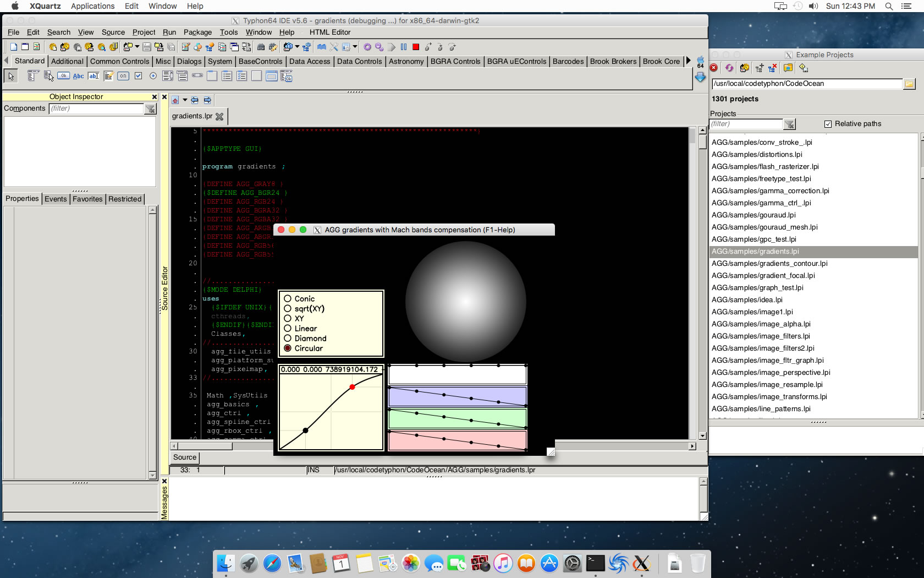Open the Restricted tab in Object Inspector
Viewport: 924px width, 578px height.
point(125,199)
